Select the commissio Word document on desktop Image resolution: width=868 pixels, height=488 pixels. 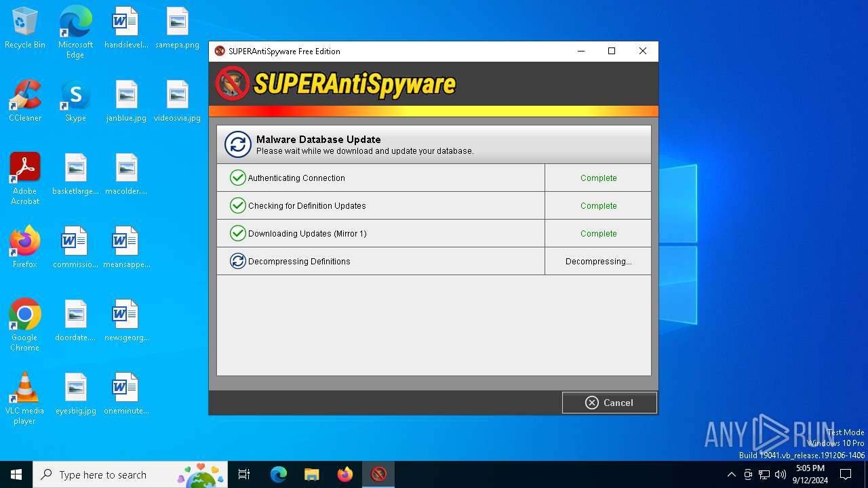(x=75, y=247)
